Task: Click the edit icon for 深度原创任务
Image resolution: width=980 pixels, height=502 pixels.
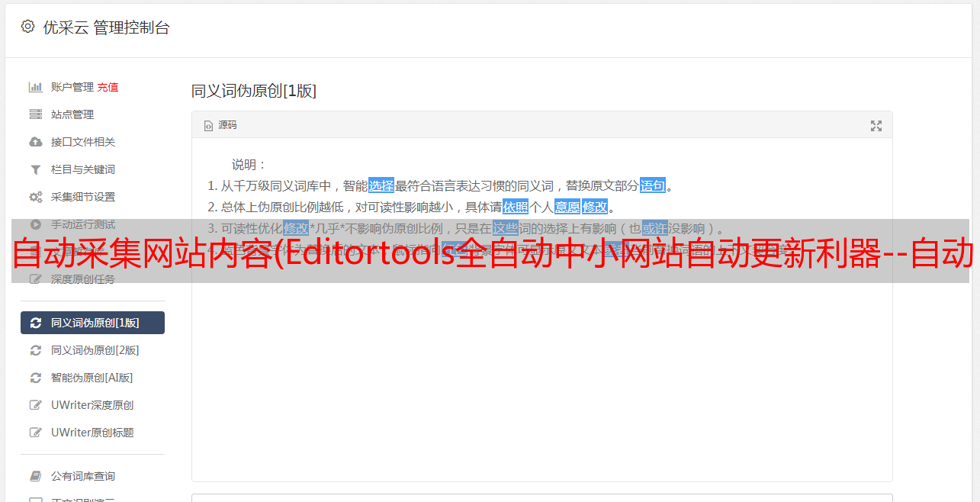Action: (35, 279)
